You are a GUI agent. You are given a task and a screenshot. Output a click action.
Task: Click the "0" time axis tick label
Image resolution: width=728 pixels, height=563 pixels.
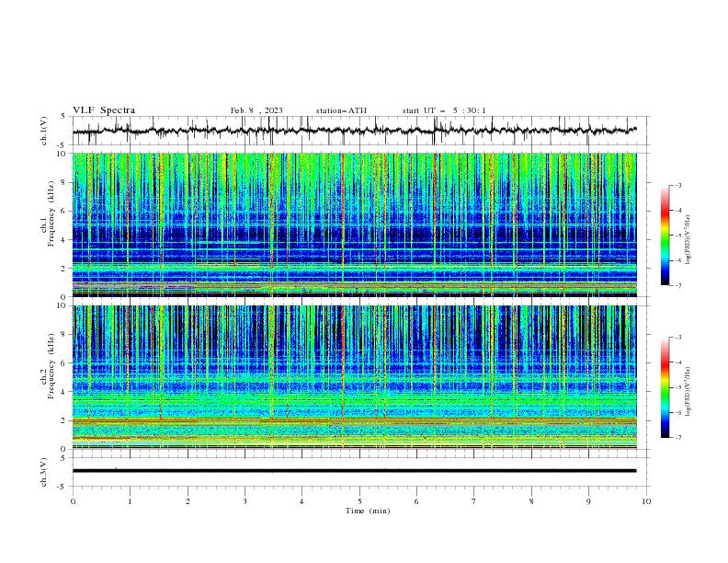(73, 501)
